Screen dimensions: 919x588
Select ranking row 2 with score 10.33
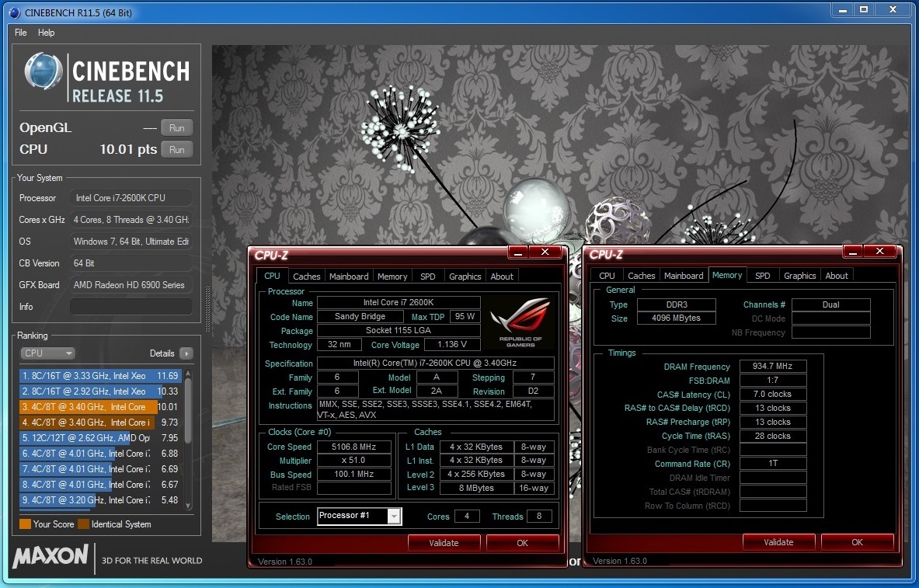(100, 391)
